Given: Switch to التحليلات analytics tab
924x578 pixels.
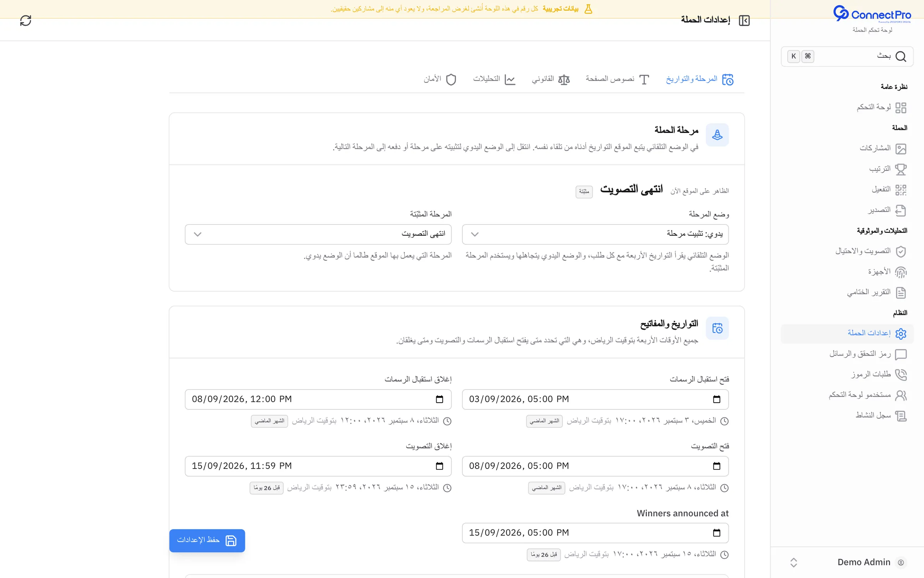Looking at the screenshot, I should pos(494,79).
